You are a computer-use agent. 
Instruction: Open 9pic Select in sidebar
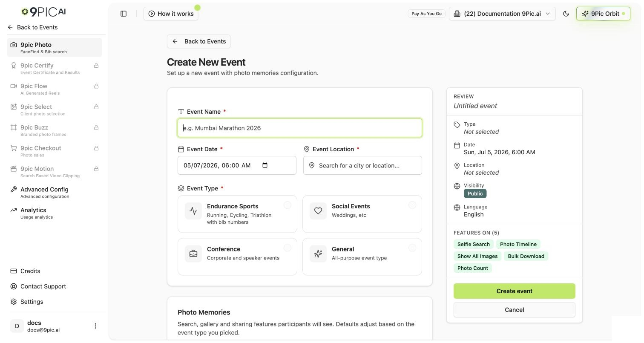pyautogui.click(x=55, y=110)
